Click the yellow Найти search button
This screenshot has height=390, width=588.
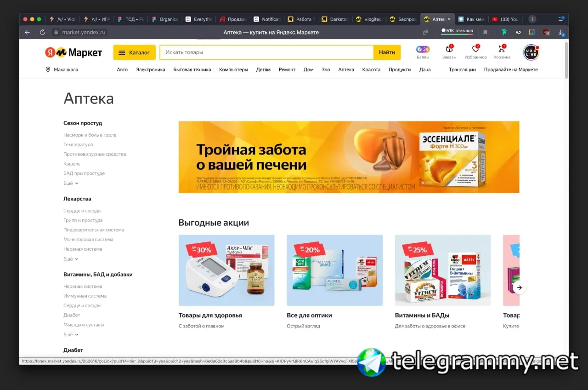point(387,52)
